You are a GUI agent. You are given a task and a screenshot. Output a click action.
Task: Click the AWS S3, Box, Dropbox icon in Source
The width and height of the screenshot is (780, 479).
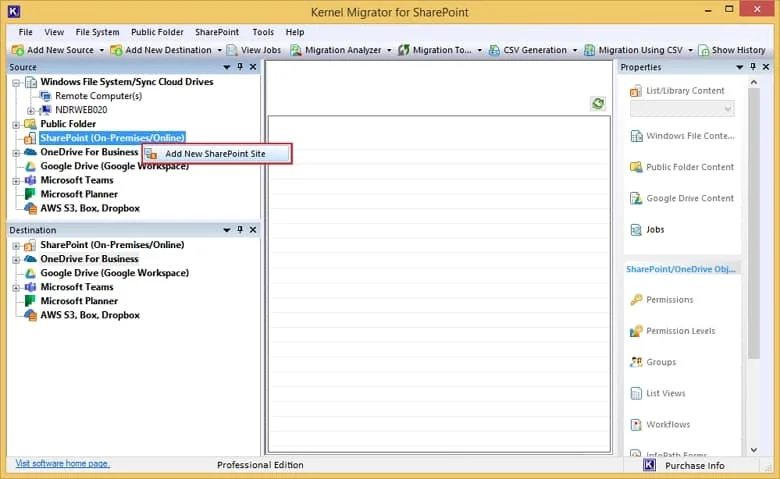(30, 208)
